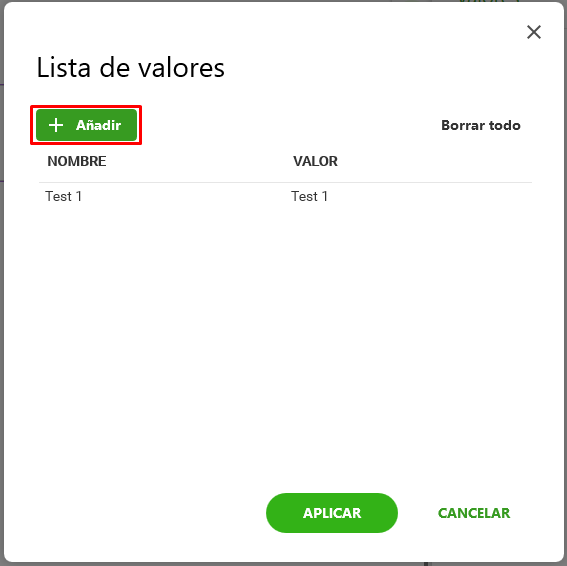Cancel the dialog via CANCELAR
567x566 pixels.
tap(474, 513)
